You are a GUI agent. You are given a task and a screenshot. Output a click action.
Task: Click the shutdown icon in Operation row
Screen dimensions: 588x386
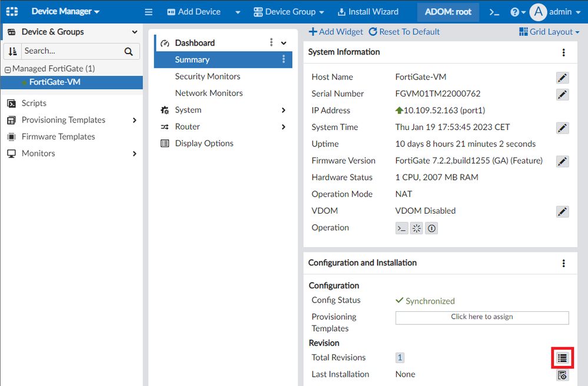[x=431, y=228]
